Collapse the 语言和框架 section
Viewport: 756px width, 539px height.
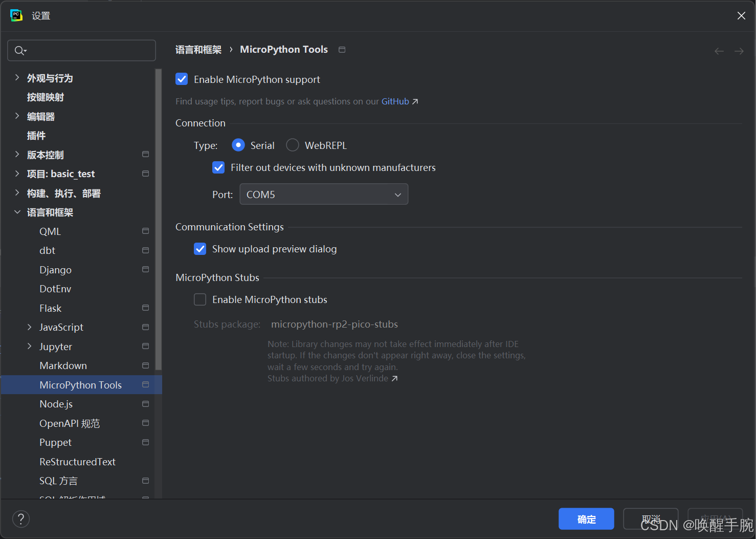point(17,212)
